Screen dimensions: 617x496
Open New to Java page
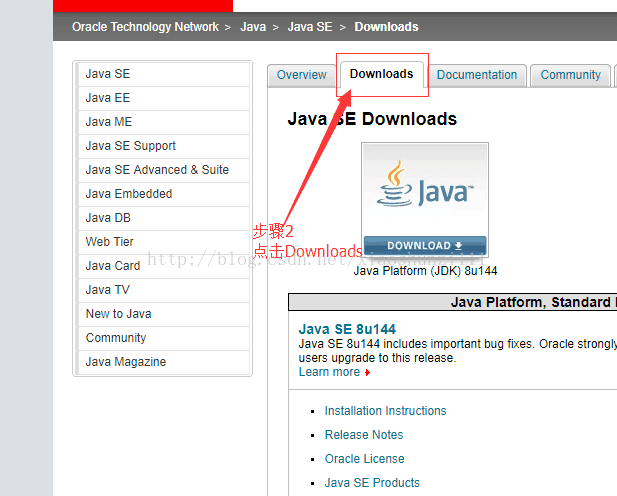coord(164,314)
